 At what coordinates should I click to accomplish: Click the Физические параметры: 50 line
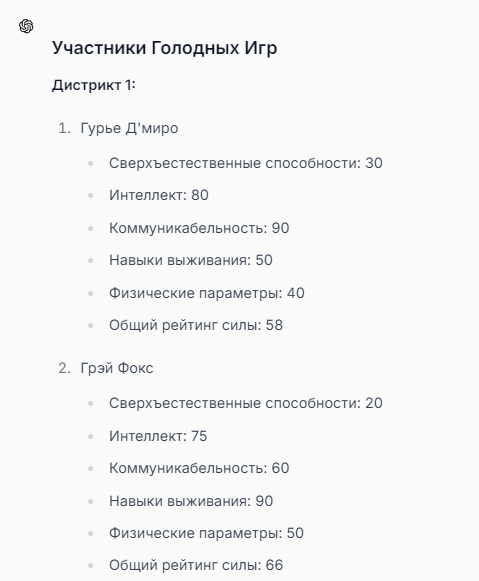coord(206,533)
